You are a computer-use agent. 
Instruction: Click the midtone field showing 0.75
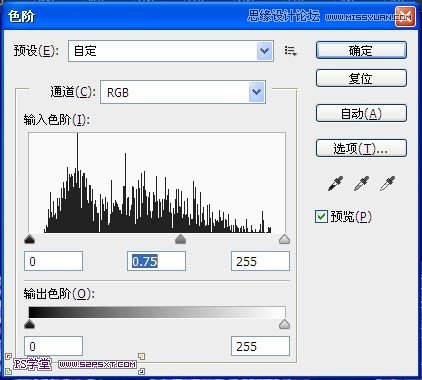(x=156, y=261)
